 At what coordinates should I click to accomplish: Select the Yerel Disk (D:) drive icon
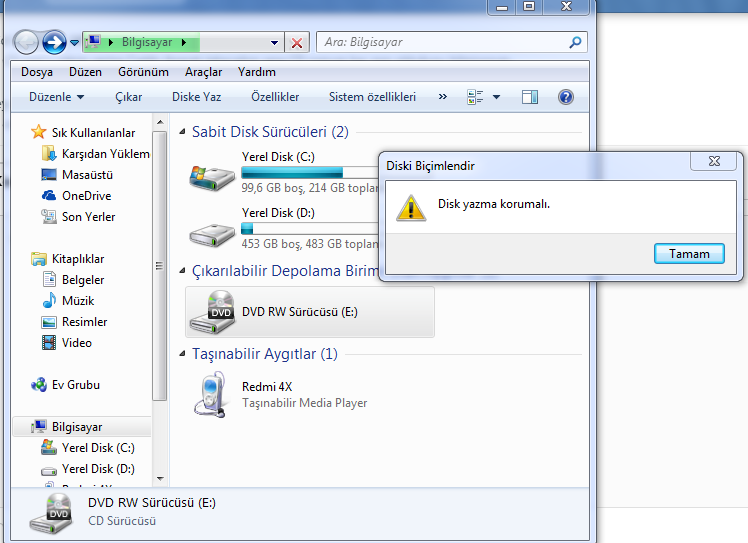tap(212, 234)
